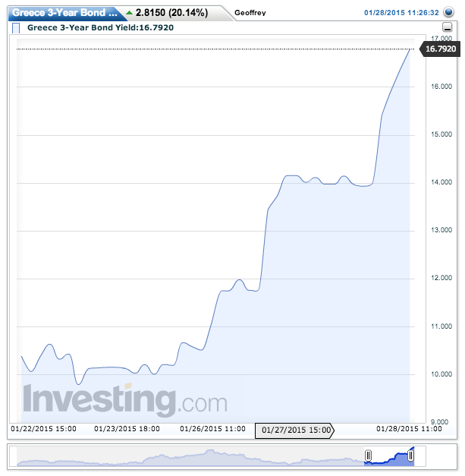Click the gray overview area of navigator

pos(190,457)
